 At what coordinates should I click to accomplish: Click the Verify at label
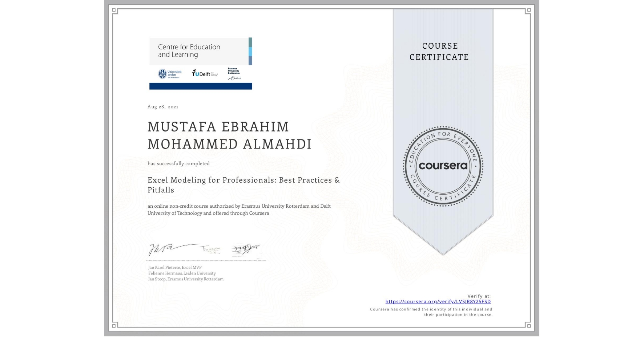coord(478,296)
